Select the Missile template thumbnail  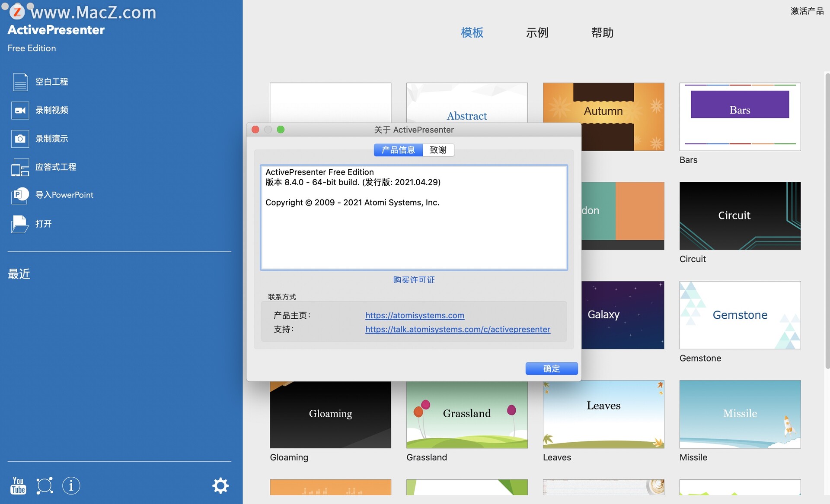pos(740,414)
